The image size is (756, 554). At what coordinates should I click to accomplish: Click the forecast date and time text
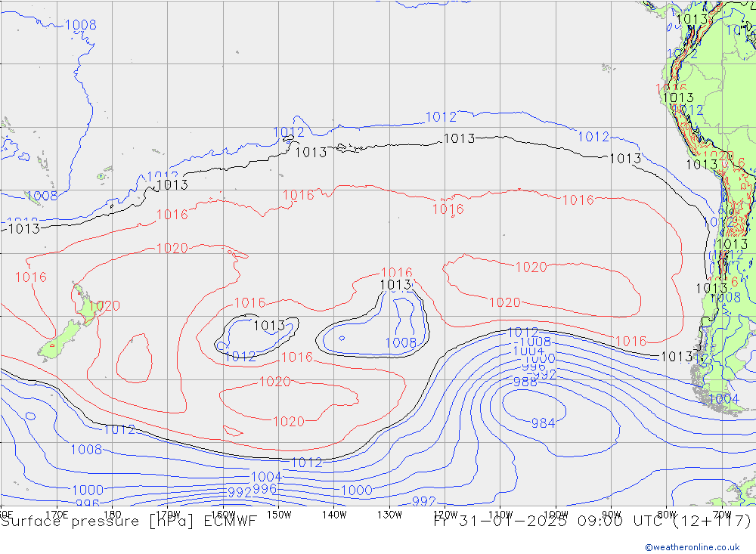pyautogui.click(x=593, y=522)
